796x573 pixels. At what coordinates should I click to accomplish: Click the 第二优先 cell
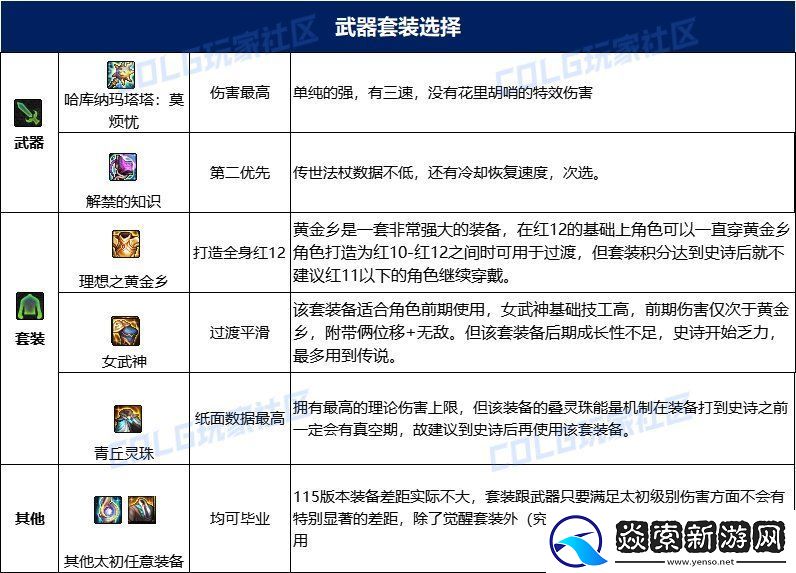pos(240,173)
